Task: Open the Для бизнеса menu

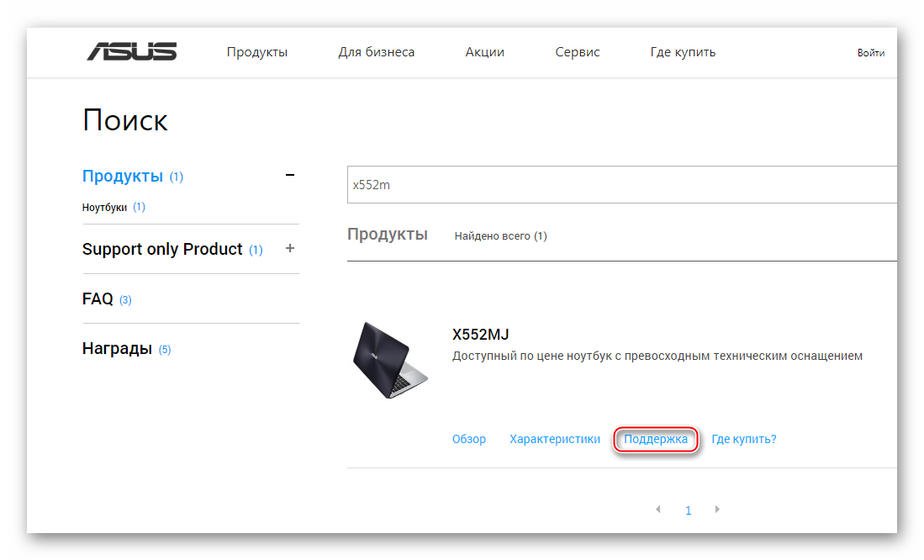Action: tap(376, 52)
